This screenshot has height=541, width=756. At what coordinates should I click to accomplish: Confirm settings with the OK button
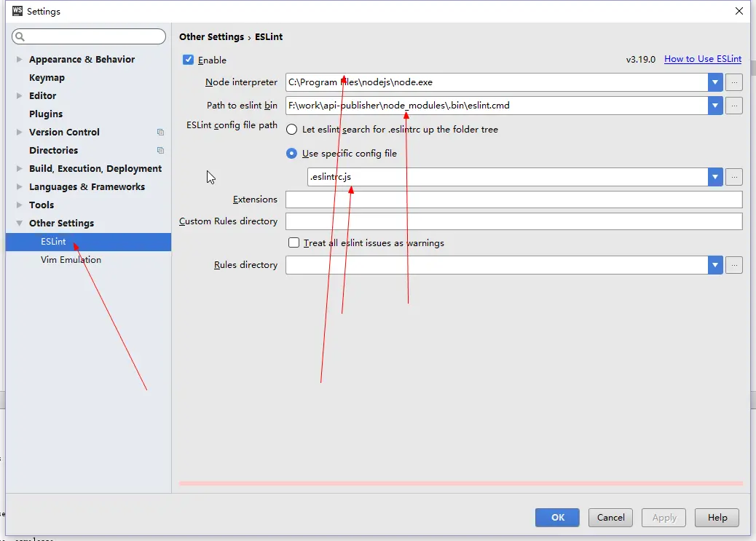pyautogui.click(x=557, y=518)
